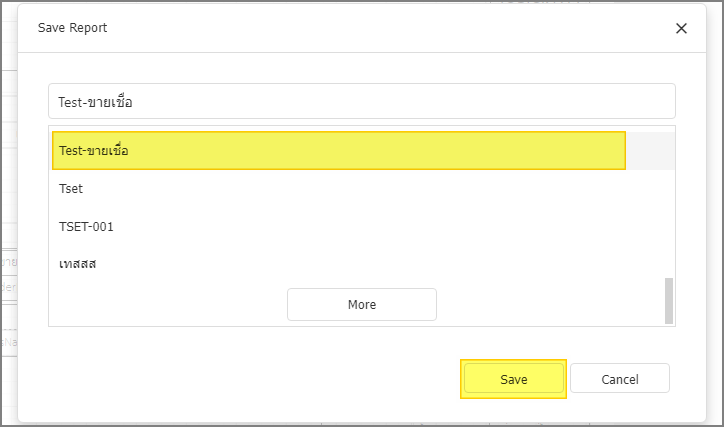Click the report name text field

362,101
